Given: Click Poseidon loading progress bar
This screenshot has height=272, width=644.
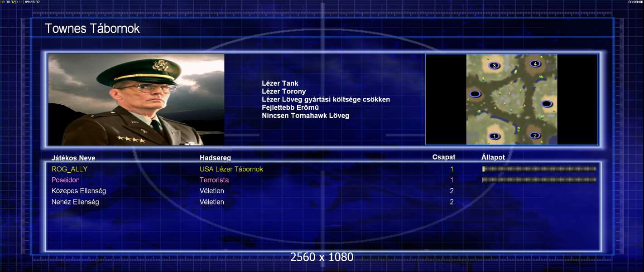Looking at the screenshot, I should coord(539,180).
